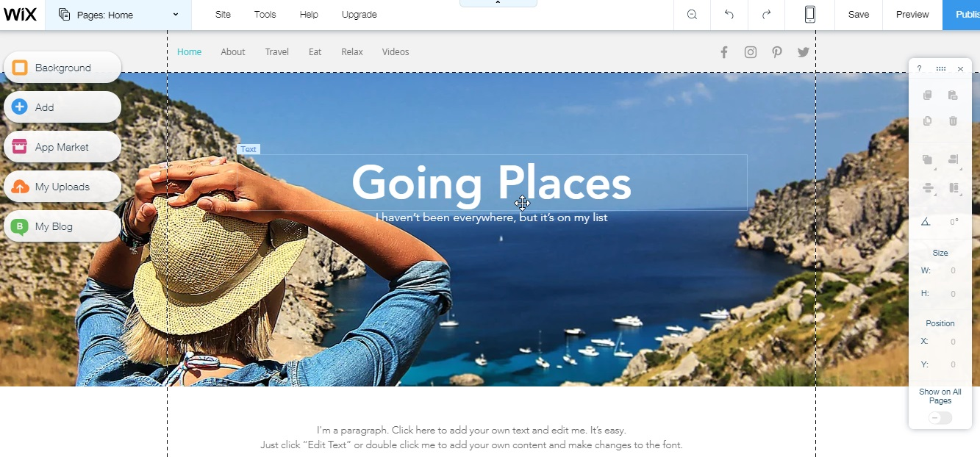Click the zoom out magnifier icon
This screenshot has height=457, width=980.
click(692, 15)
